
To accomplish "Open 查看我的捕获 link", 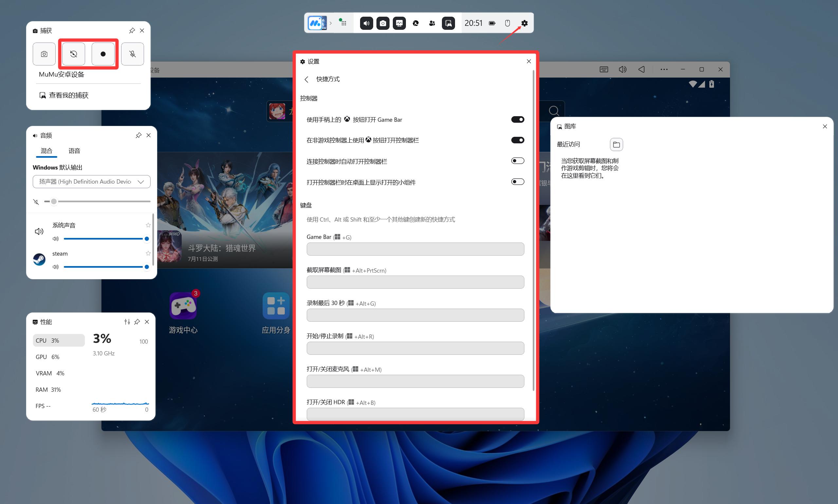I will [68, 96].
